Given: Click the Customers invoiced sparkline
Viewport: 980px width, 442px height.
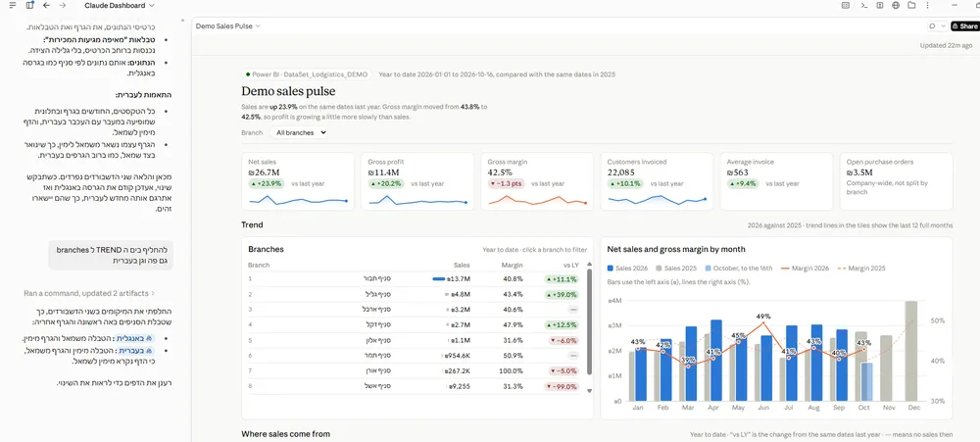Looking at the screenshot, I should (657, 199).
